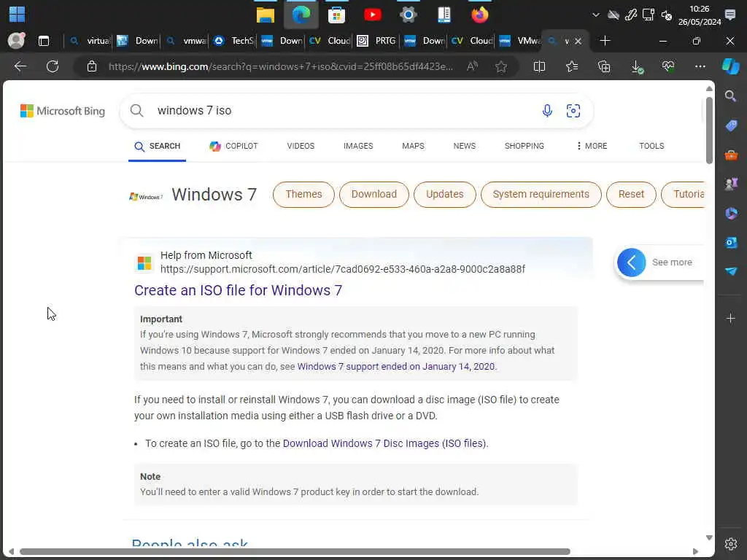Open Download Windows 7 Disc Images link
The image size is (747, 560).
click(384, 443)
